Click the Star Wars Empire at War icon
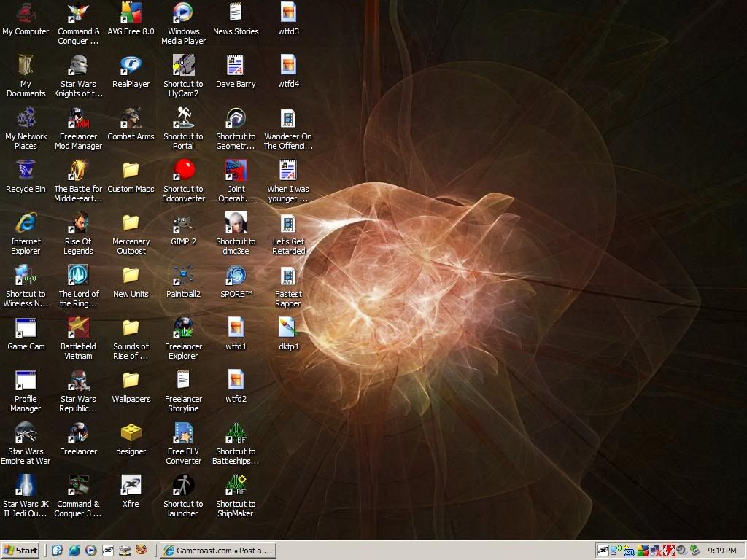 (x=26, y=432)
